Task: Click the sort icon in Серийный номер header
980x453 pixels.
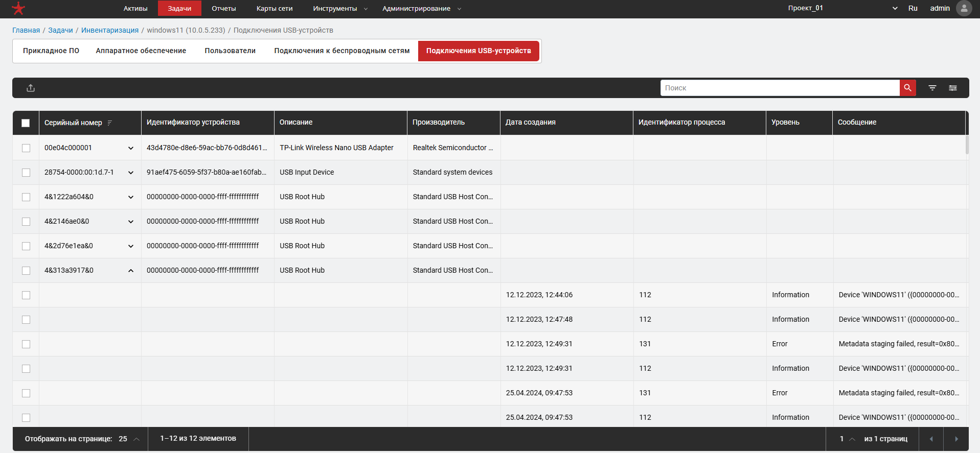Action: point(110,123)
